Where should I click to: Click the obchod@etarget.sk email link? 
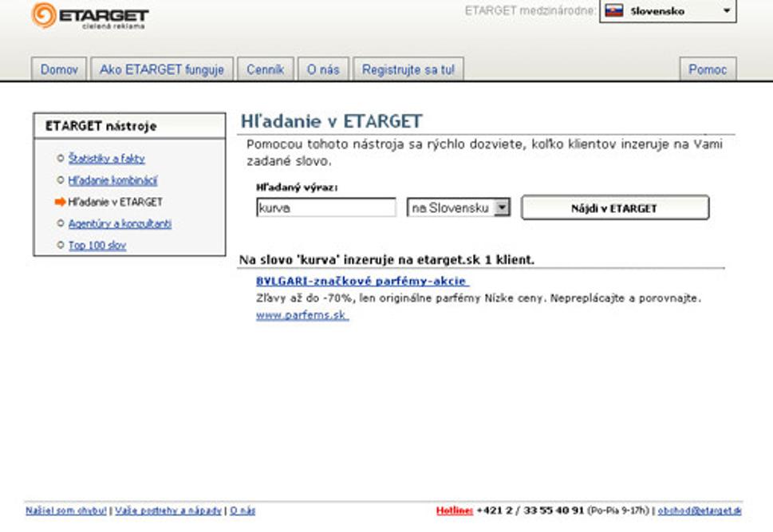click(700, 510)
